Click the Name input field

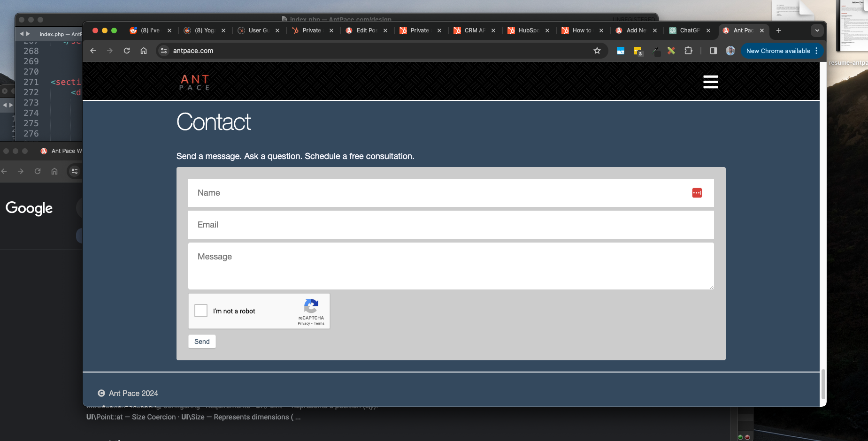pyautogui.click(x=451, y=193)
